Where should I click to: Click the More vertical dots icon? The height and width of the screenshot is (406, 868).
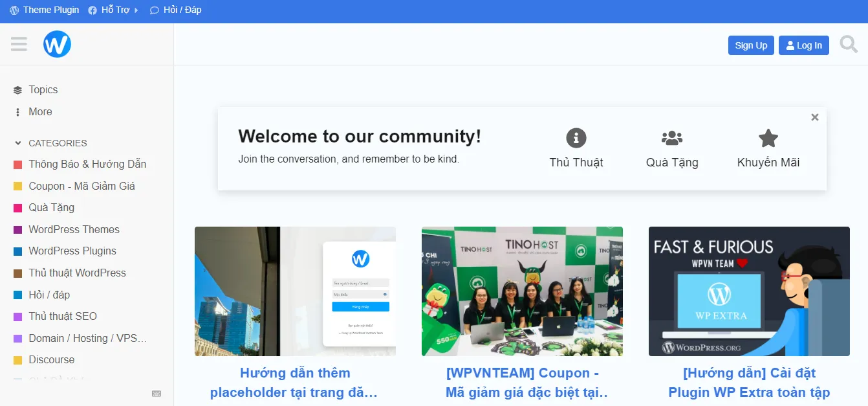tap(17, 112)
